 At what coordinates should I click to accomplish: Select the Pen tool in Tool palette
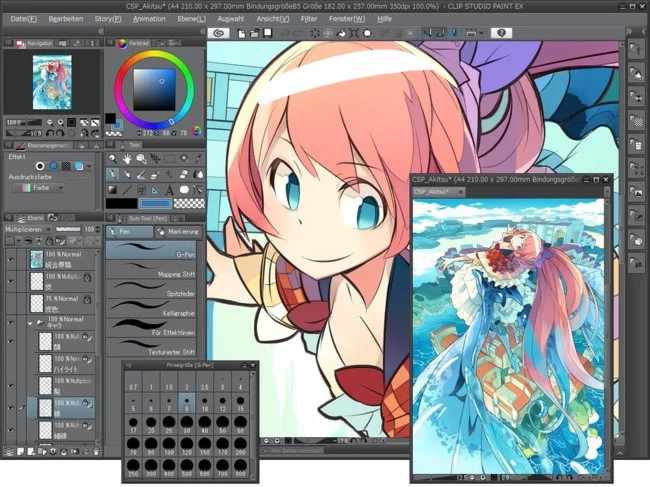click(x=112, y=174)
